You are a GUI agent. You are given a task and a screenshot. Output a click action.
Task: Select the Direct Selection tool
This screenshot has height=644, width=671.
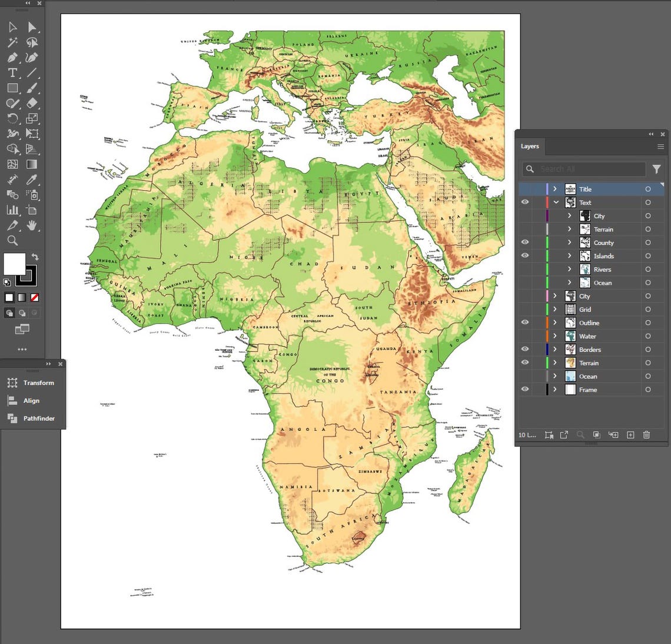[32, 28]
